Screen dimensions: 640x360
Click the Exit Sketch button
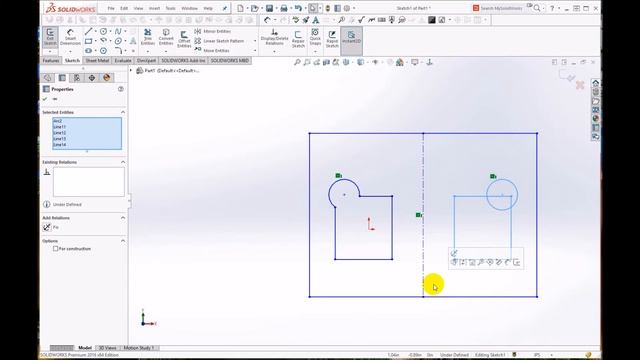point(50,37)
